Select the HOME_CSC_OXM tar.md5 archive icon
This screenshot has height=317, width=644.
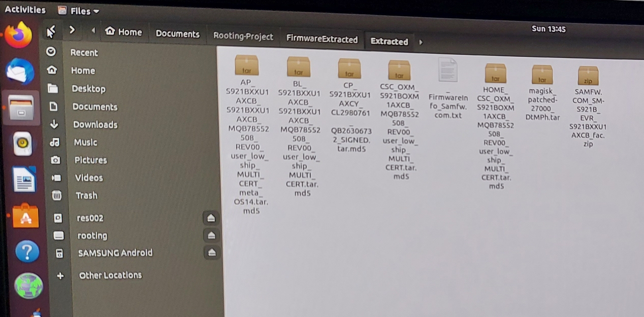coord(495,73)
